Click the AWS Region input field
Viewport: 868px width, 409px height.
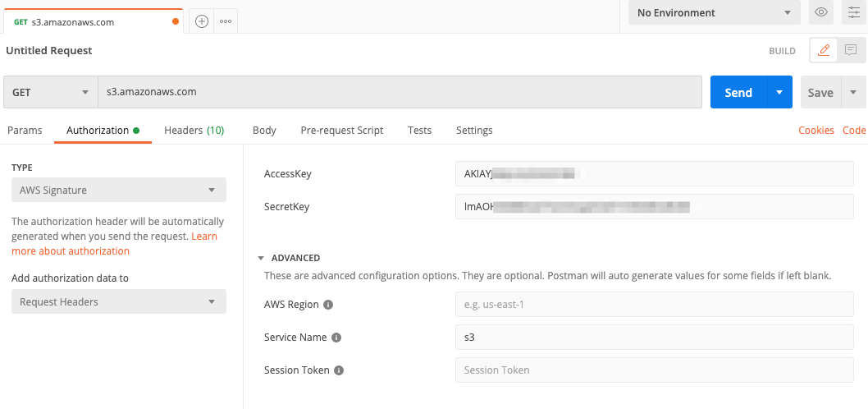[655, 304]
